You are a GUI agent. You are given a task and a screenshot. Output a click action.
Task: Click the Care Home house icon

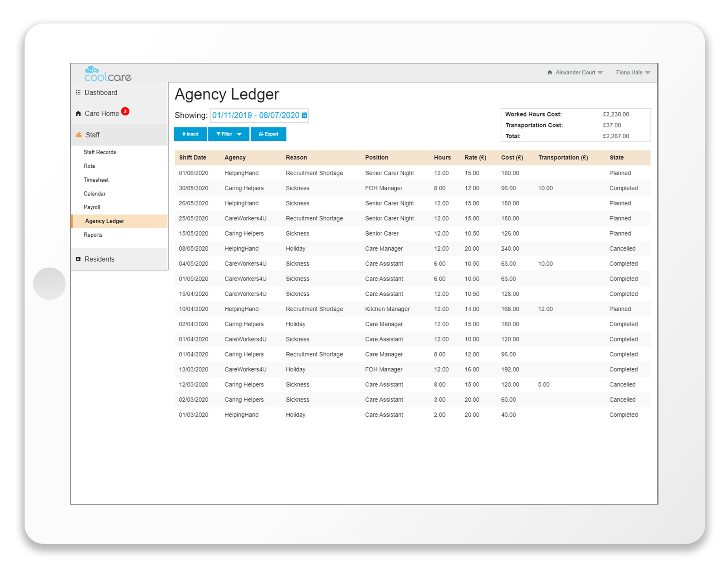point(78,113)
